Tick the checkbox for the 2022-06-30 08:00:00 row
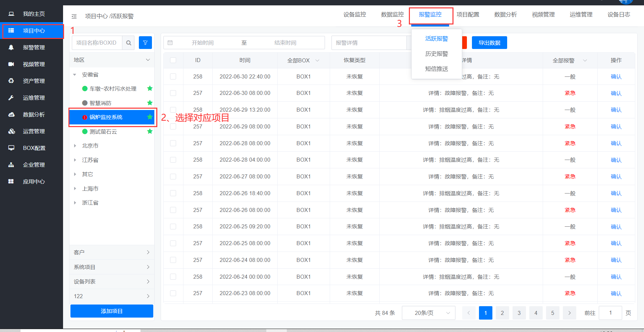Screen dimensions: 644x332 [x=173, y=93]
